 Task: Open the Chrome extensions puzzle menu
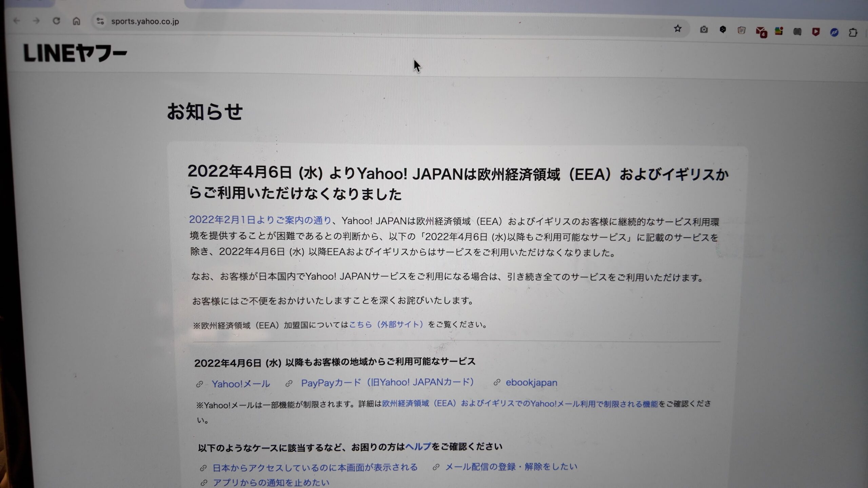(x=853, y=33)
